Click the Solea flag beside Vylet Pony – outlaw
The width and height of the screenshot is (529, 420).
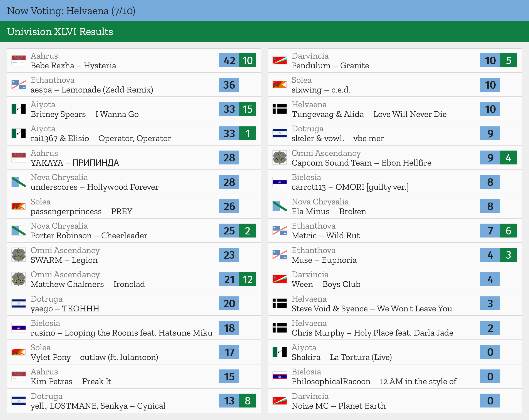(x=19, y=352)
